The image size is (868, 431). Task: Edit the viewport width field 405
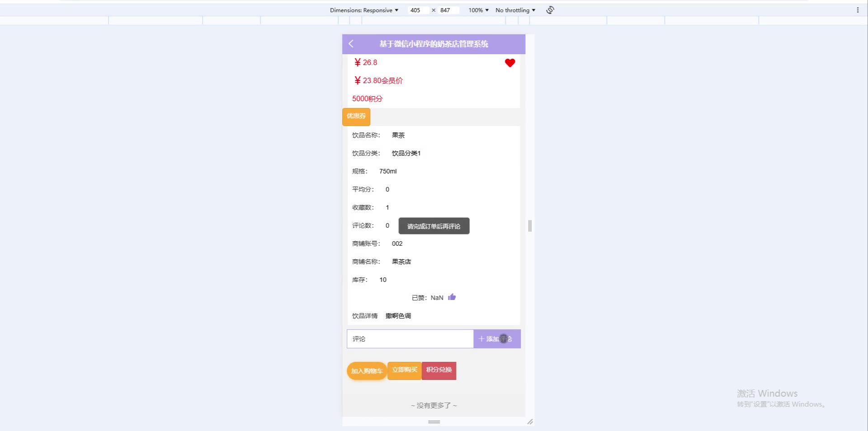(418, 10)
